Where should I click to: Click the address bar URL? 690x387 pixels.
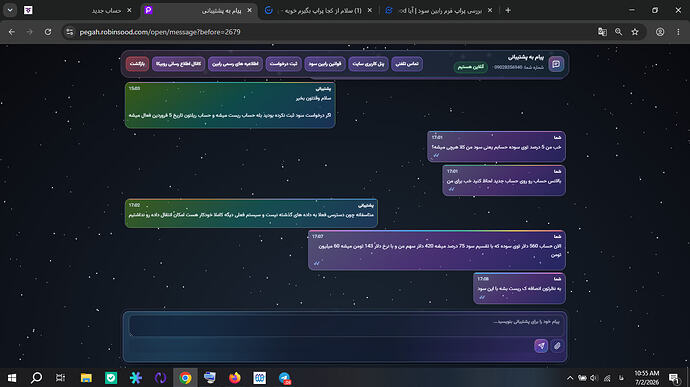[x=160, y=32]
